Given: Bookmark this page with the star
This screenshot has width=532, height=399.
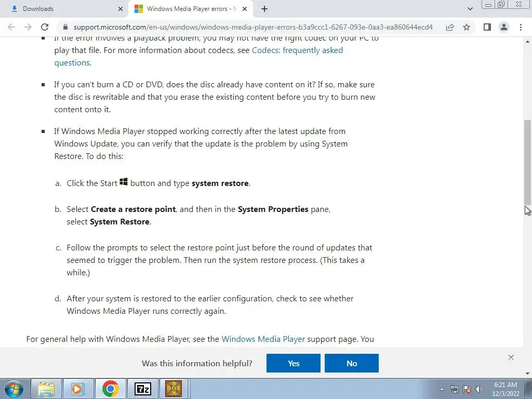Looking at the screenshot, I should (x=467, y=27).
